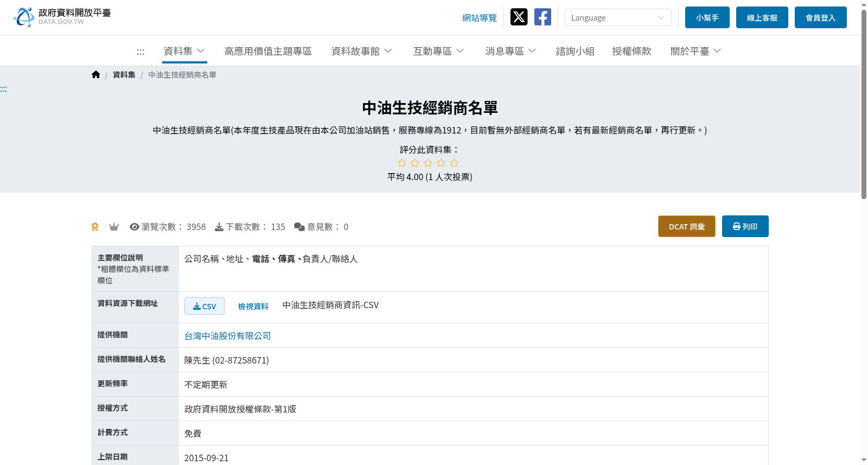Click the DCAT 詞彙 button
Image resolution: width=868 pixels, height=465 pixels.
click(x=687, y=226)
